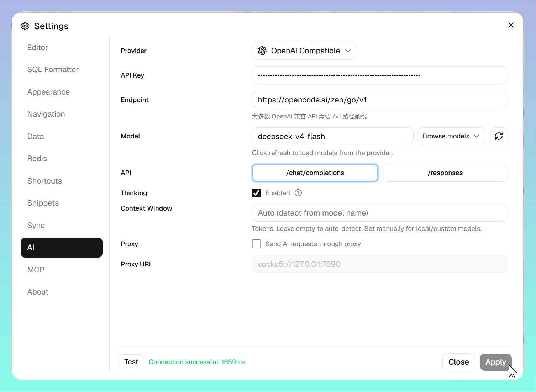The image size is (536, 392).
Task: Click the Endpoint URL field
Action: point(380,100)
